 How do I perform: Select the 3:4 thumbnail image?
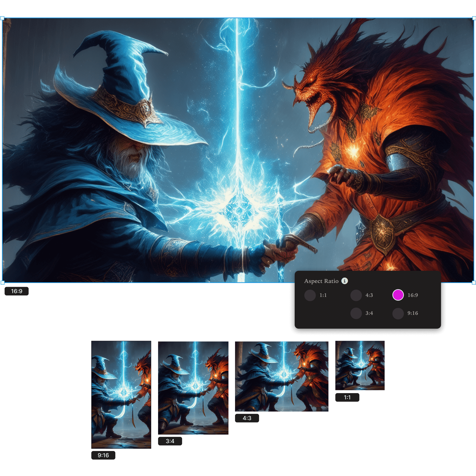pos(193,388)
